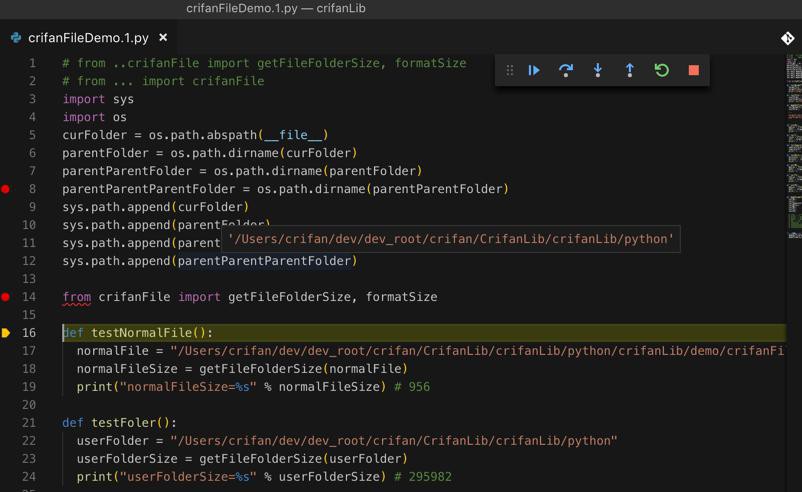This screenshot has height=492, width=802.
Task: Click commented import on line 1
Action: [264, 63]
